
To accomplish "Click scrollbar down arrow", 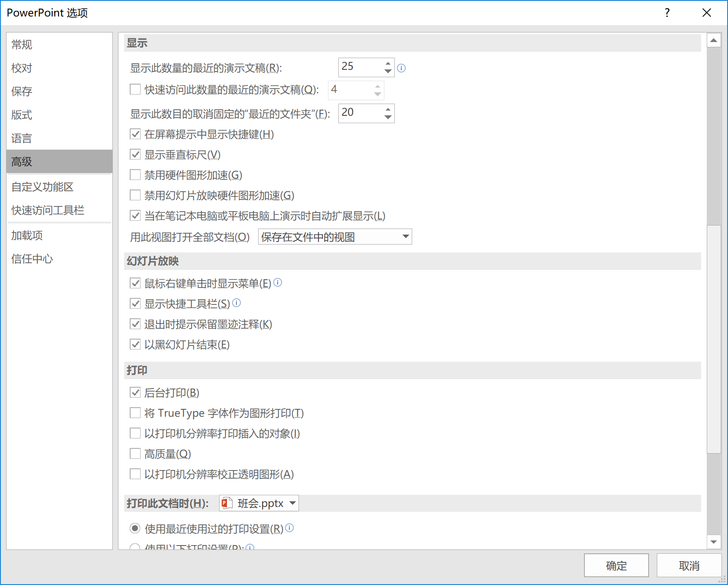I will click(x=714, y=542).
